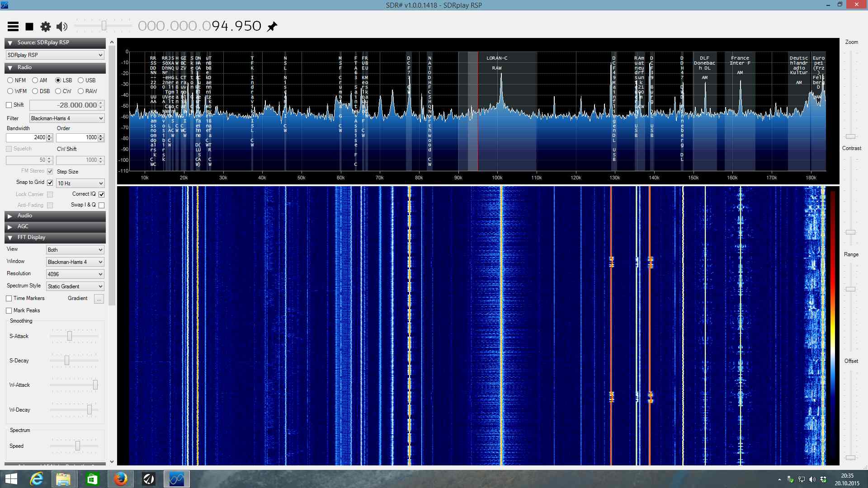Screen dimensions: 868x488
Task: Launch Internet Explorer from taskbar
Action: point(36,479)
